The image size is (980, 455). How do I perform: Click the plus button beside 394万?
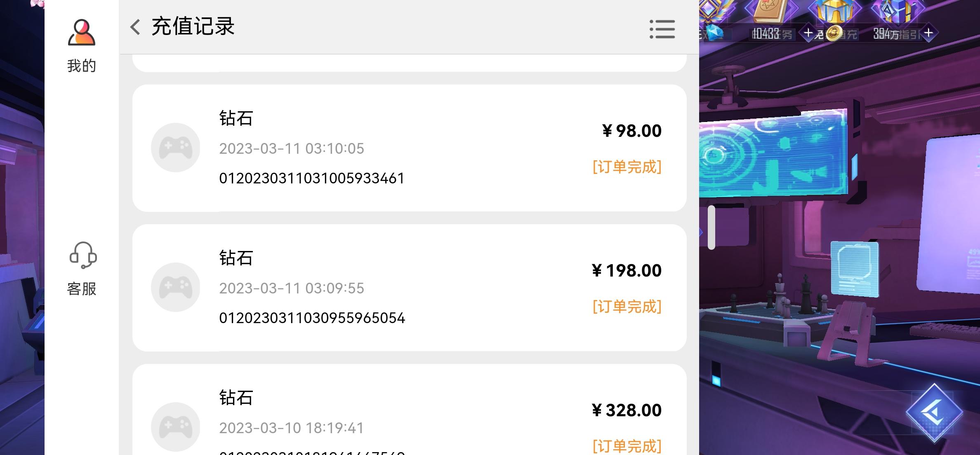pos(928,33)
